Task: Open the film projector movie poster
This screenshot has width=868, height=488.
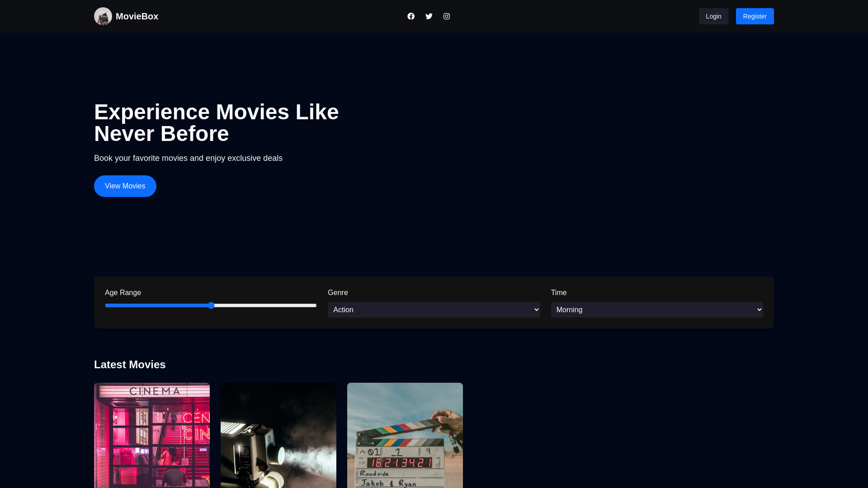Action: point(278,435)
